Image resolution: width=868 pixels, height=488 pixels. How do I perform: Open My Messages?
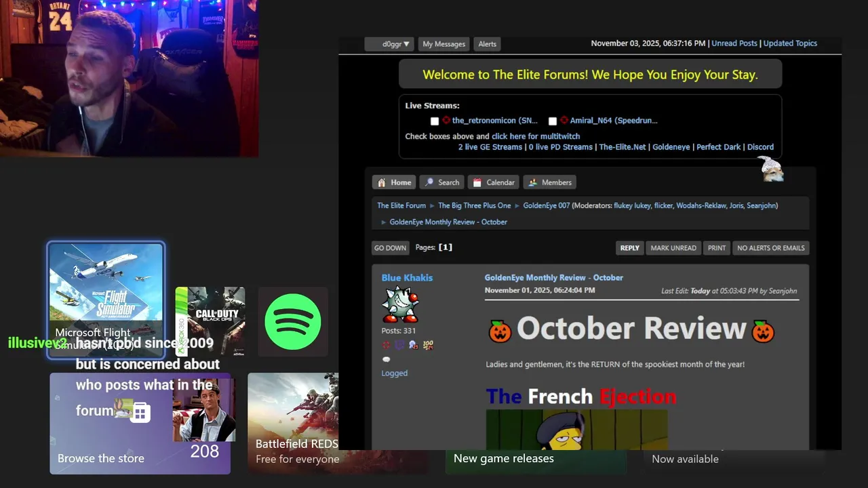(444, 44)
